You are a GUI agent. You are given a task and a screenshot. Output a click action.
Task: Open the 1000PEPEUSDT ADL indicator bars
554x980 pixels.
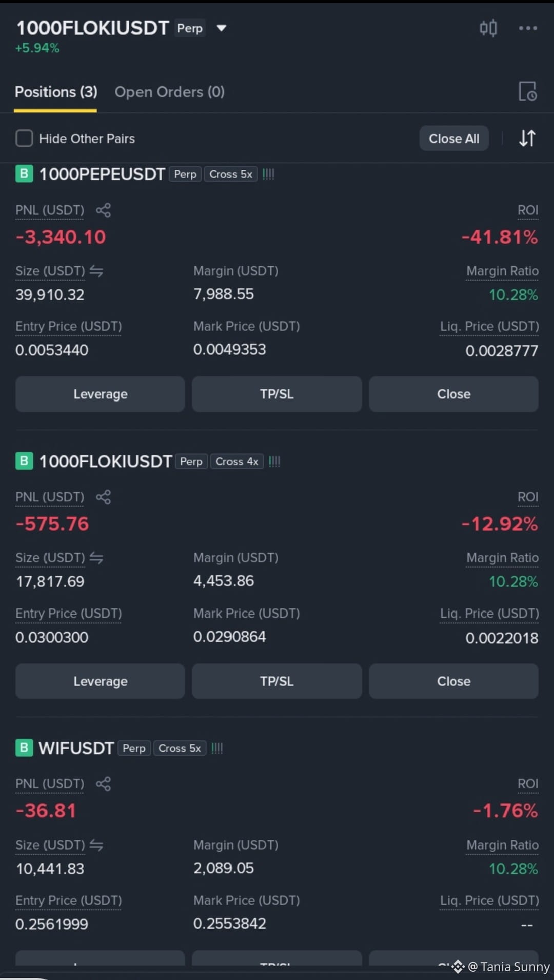click(268, 174)
